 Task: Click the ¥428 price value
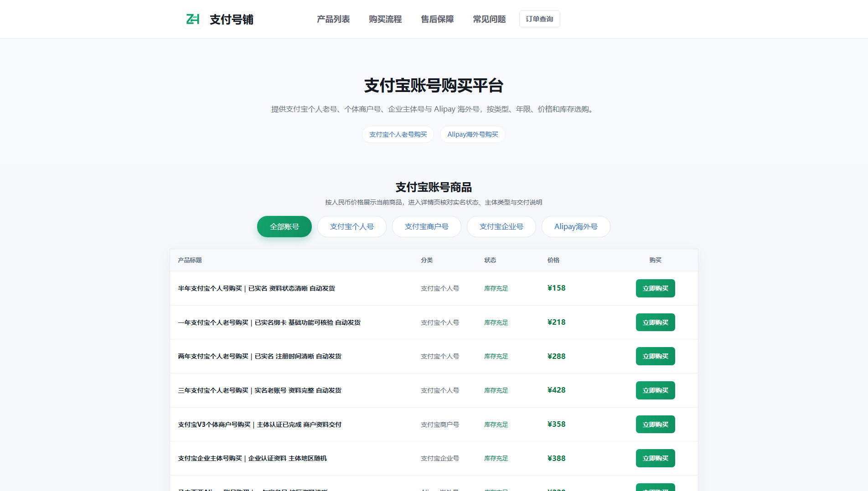(x=556, y=390)
